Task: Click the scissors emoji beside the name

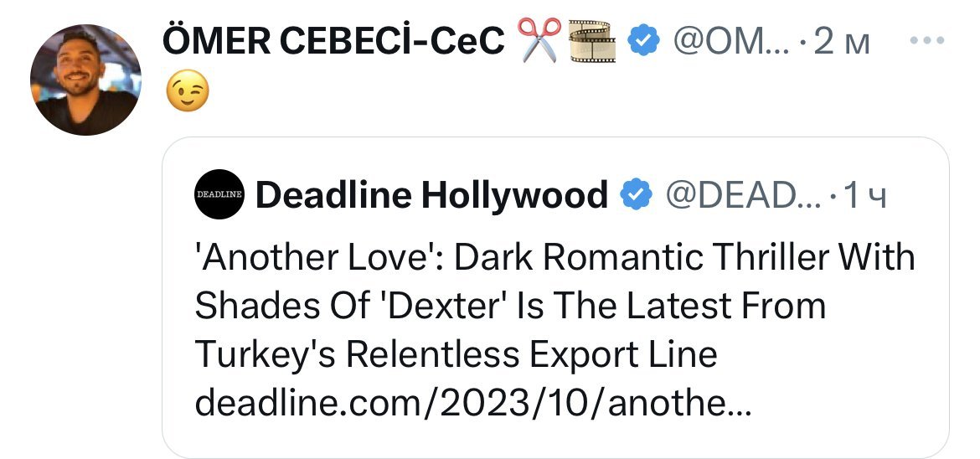Action: pyautogui.click(x=540, y=42)
